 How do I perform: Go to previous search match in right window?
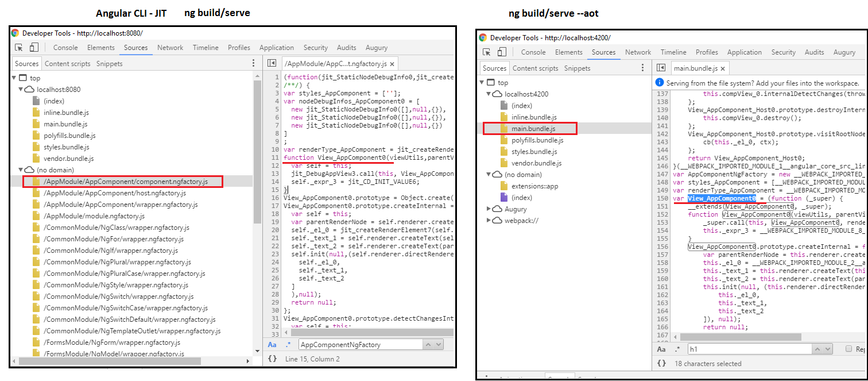coord(817,349)
